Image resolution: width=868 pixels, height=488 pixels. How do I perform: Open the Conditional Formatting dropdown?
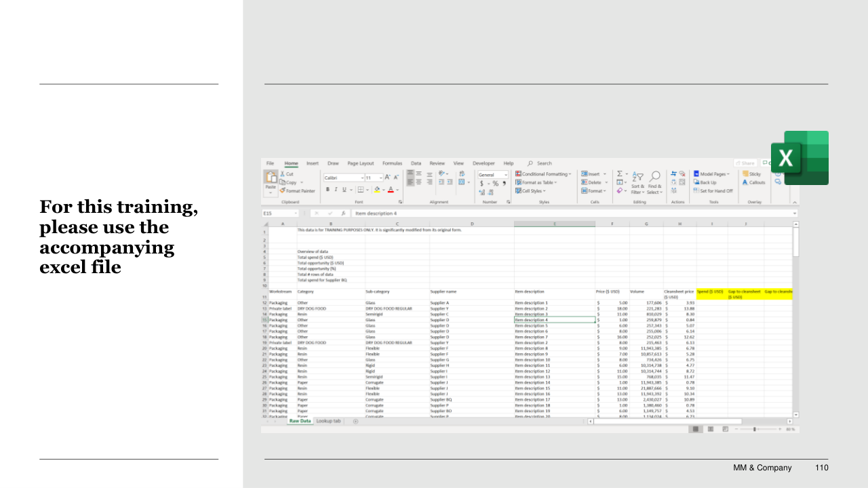click(x=543, y=174)
